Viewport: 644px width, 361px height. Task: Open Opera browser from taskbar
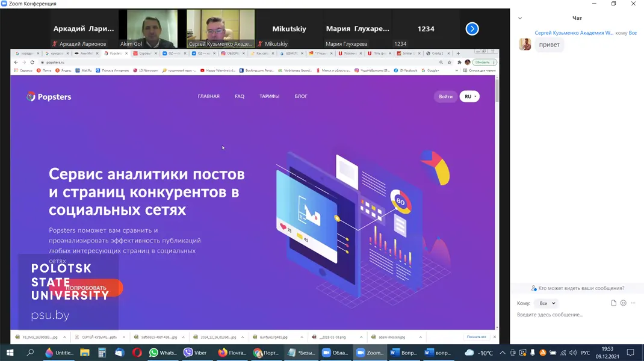click(137, 353)
